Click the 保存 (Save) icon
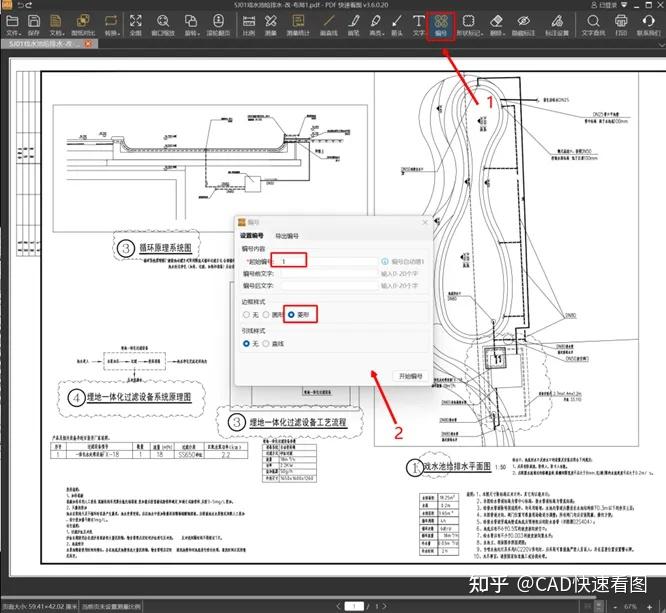Screen dimensions: 666x613 coord(34,25)
